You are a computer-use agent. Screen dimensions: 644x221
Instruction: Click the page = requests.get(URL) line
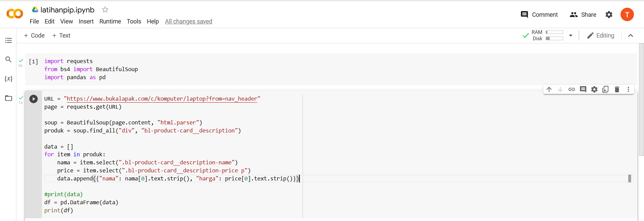tap(83, 107)
